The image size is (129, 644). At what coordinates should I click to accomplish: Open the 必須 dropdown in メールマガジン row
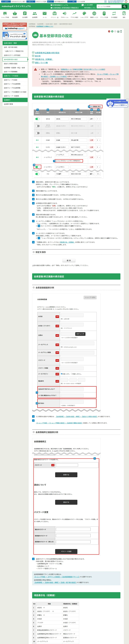tap(92, 167)
